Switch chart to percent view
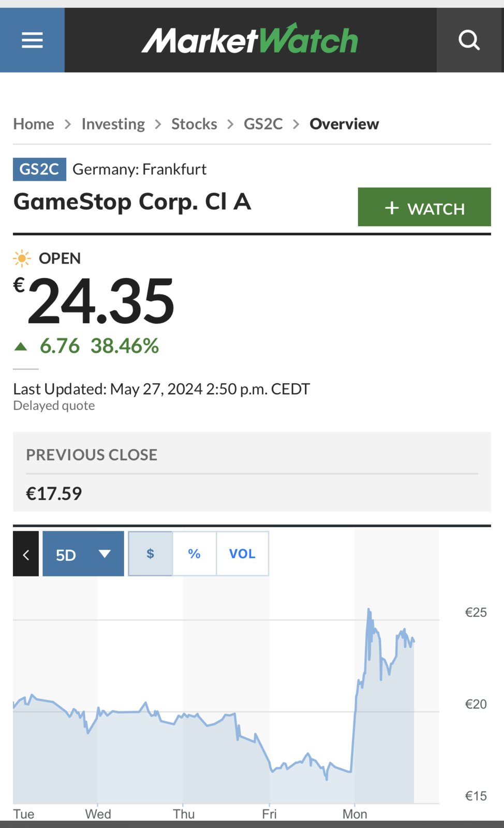 coord(194,554)
